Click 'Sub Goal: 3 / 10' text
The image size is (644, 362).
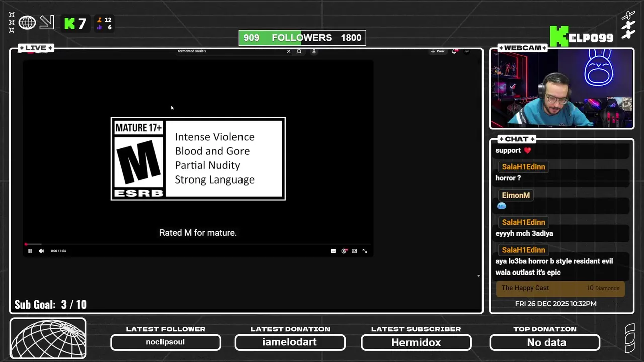coord(50,305)
